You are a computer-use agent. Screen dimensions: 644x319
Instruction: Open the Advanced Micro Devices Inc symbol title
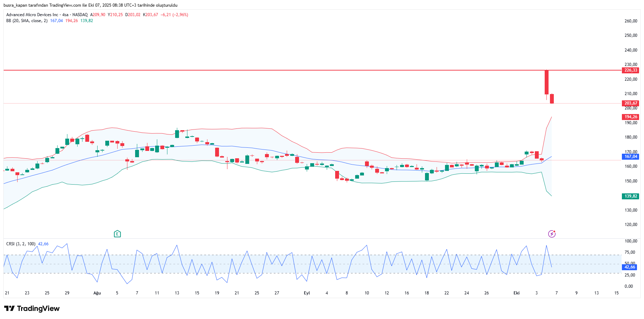32,15
